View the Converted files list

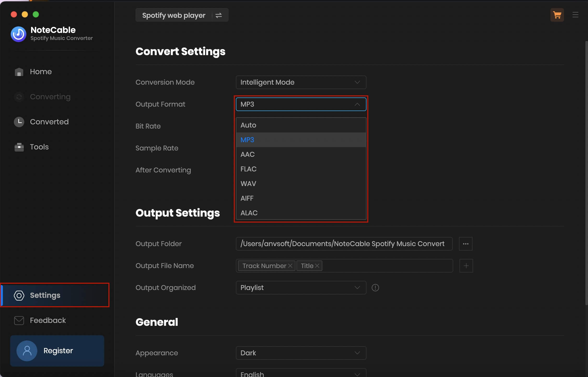coord(49,122)
